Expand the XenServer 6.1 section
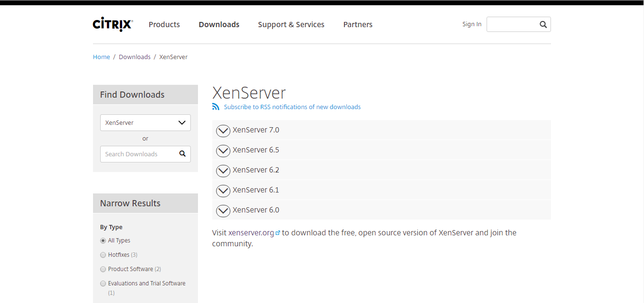The width and height of the screenshot is (644, 303). [x=382, y=190]
